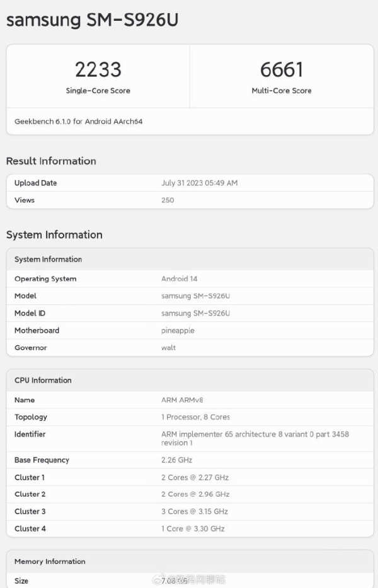Click the 'Identifier' row label
This screenshot has height=588, width=378.
click(30, 434)
